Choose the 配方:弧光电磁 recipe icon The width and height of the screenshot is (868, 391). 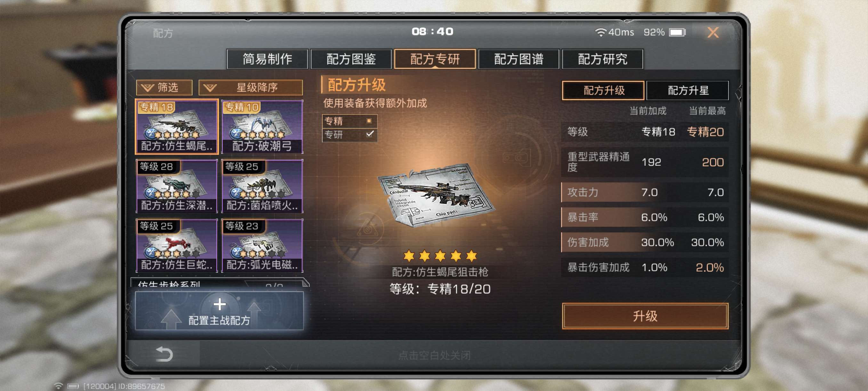click(x=262, y=245)
